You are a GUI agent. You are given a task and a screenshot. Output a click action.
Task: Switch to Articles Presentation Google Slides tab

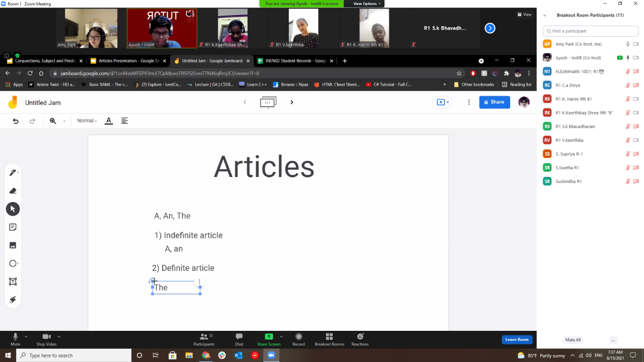click(128, 61)
